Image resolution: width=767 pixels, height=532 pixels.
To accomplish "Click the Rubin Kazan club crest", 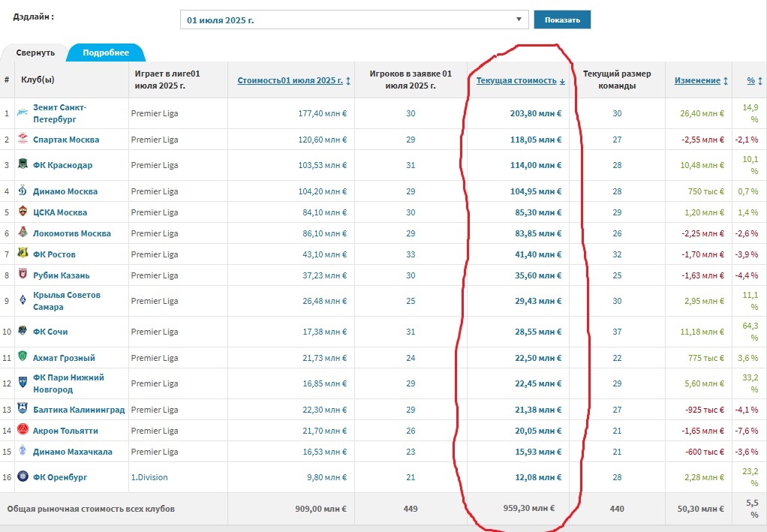I will [23, 274].
